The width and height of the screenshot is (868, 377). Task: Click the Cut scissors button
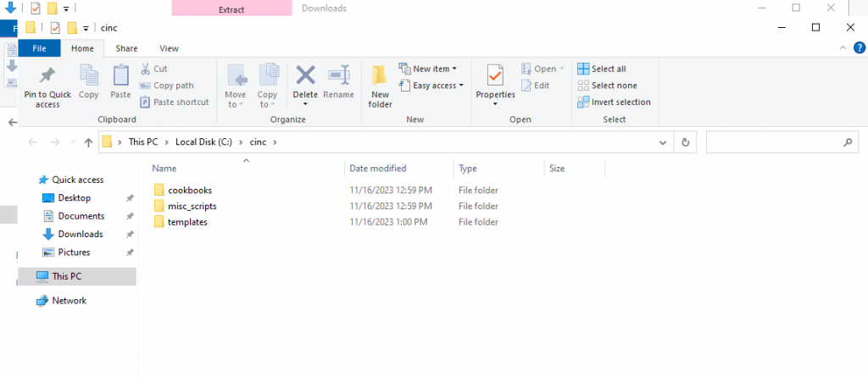click(153, 69)
